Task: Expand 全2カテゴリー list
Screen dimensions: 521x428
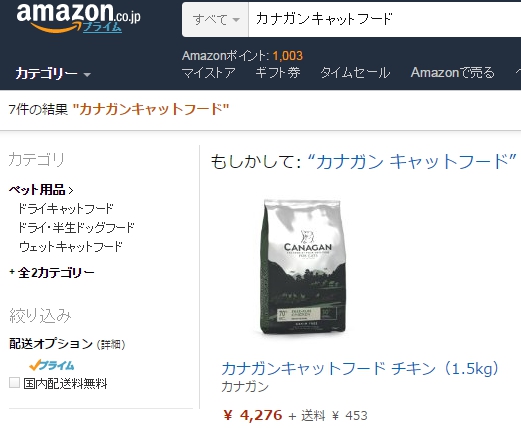Action: click(52, 273)
